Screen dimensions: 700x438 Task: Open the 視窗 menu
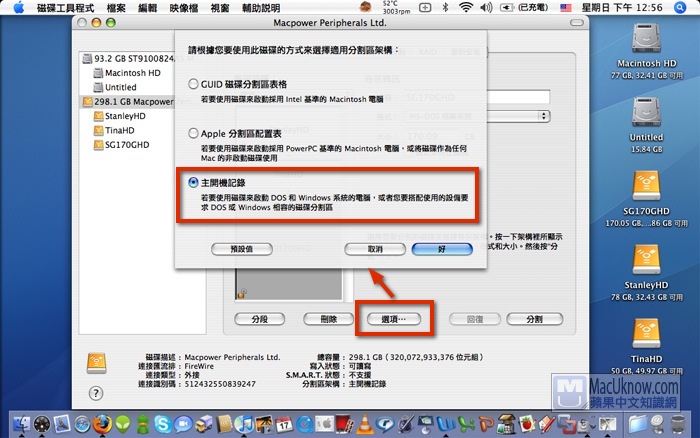(x=220, y=8)
